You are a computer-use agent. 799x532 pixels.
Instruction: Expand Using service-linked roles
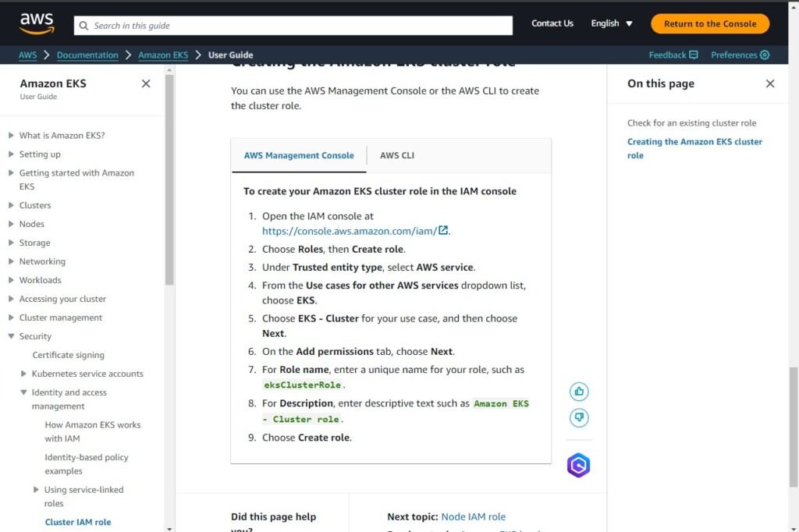(x=36, y=490)
